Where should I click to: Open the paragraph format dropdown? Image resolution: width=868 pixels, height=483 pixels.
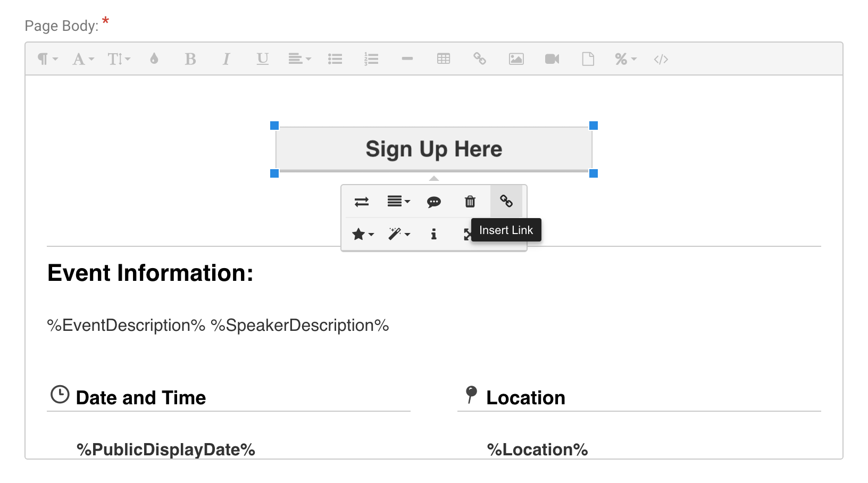(x=47, y=59)
